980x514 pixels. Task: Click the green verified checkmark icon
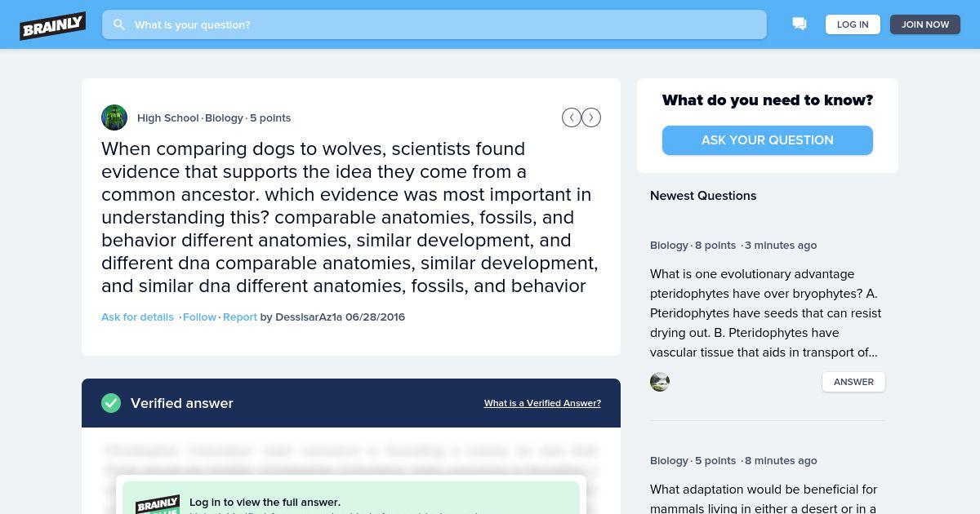[111, 403]
